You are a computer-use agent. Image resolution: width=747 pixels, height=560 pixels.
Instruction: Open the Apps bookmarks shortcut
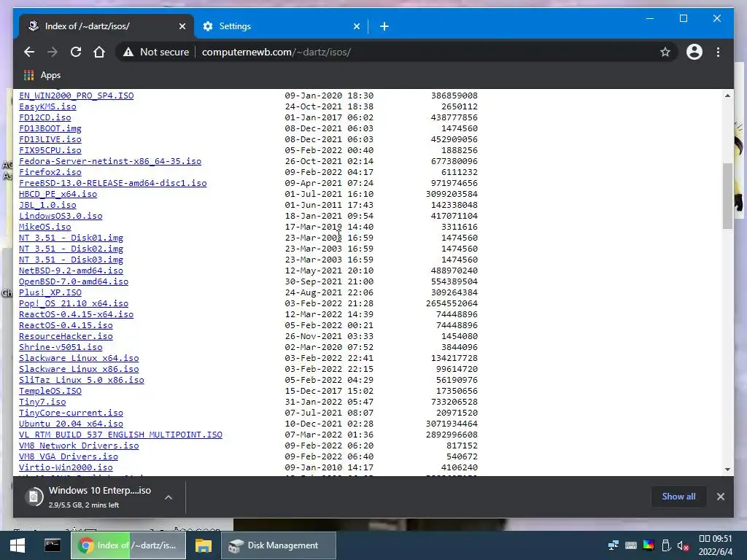pos(42,75)
